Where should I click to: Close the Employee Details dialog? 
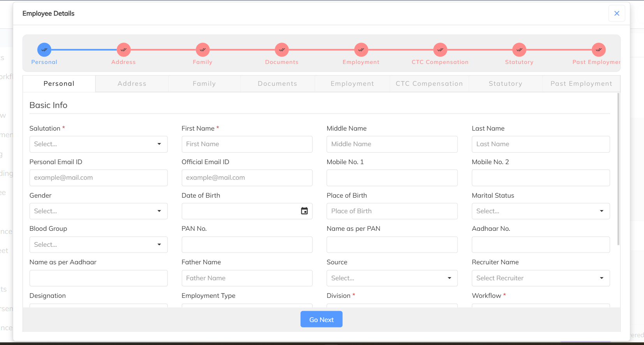[617, 13]
